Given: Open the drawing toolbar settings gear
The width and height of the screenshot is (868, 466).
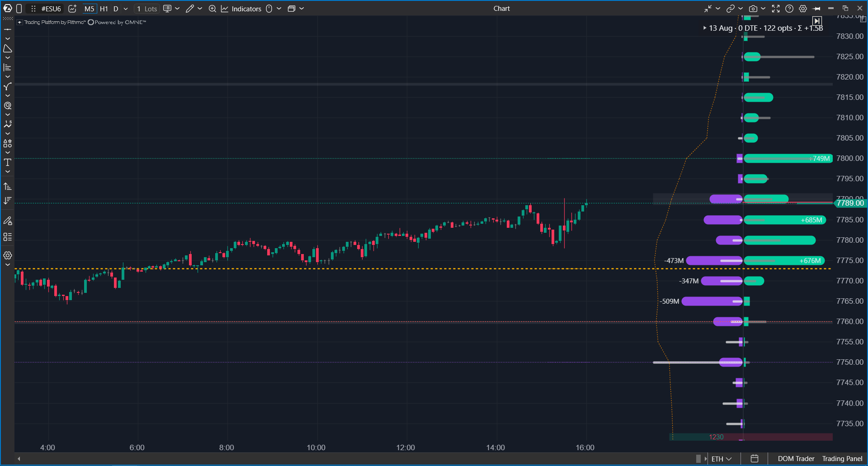Looking at the screenshot, I should (8, 255).
